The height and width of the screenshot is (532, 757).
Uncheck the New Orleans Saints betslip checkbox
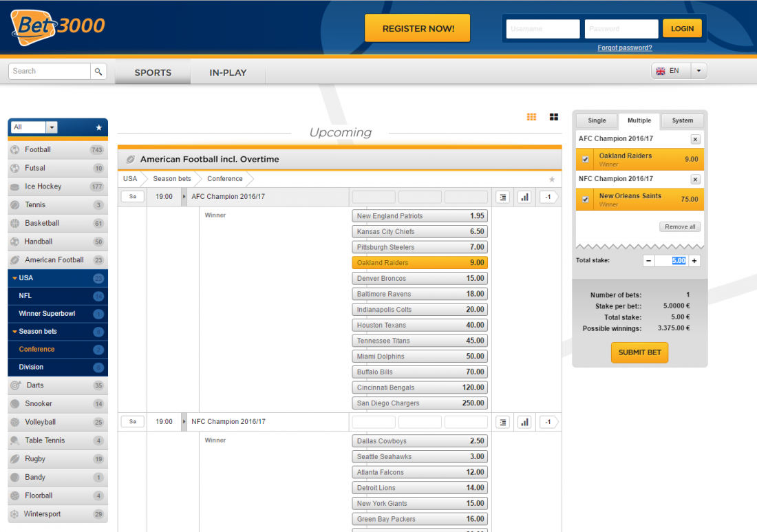[585, 200]
